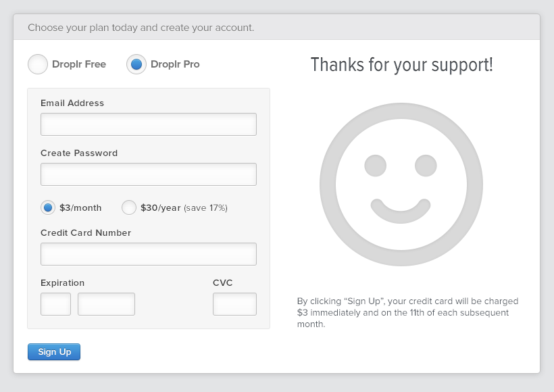Click the 'Credit Card Number' label
This screenshot has width=554, height=392.
[86, 233]
